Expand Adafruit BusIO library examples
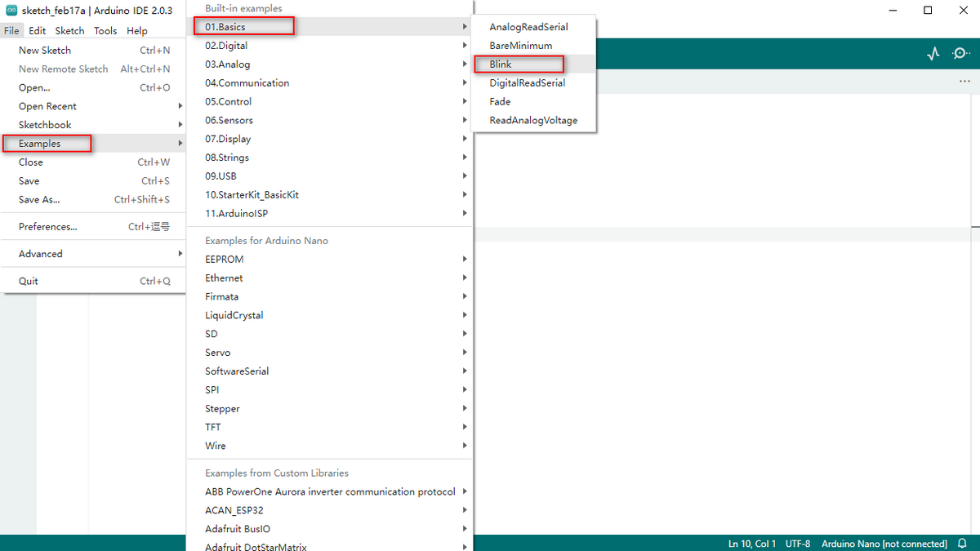 (x=330, y=529)
